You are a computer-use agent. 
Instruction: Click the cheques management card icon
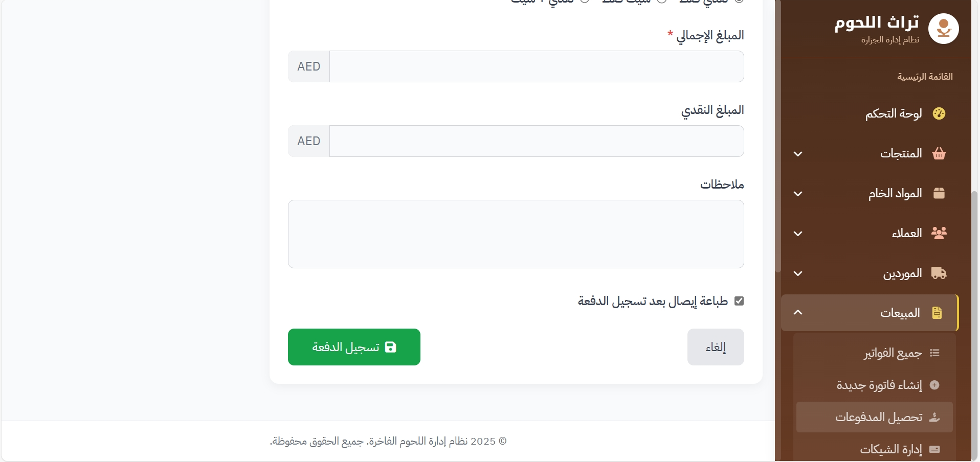pyautogui.click(x=934, y=449)
